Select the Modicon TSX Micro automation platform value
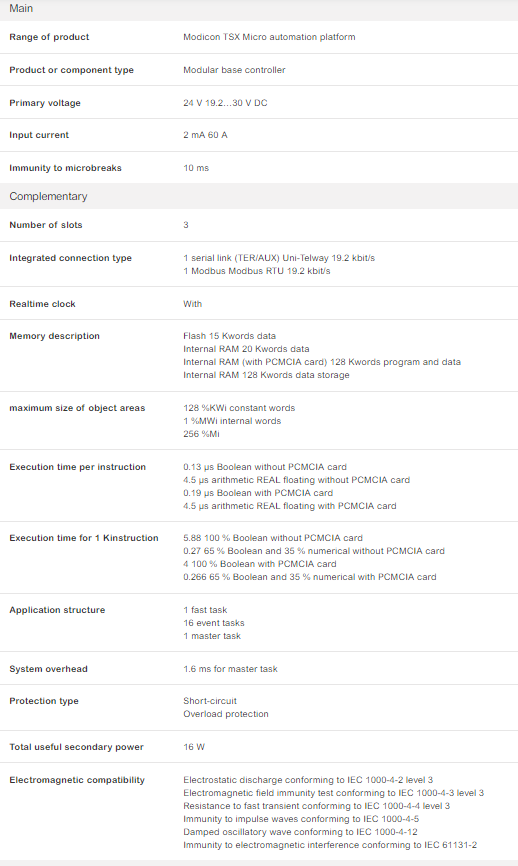 (269, 37)
